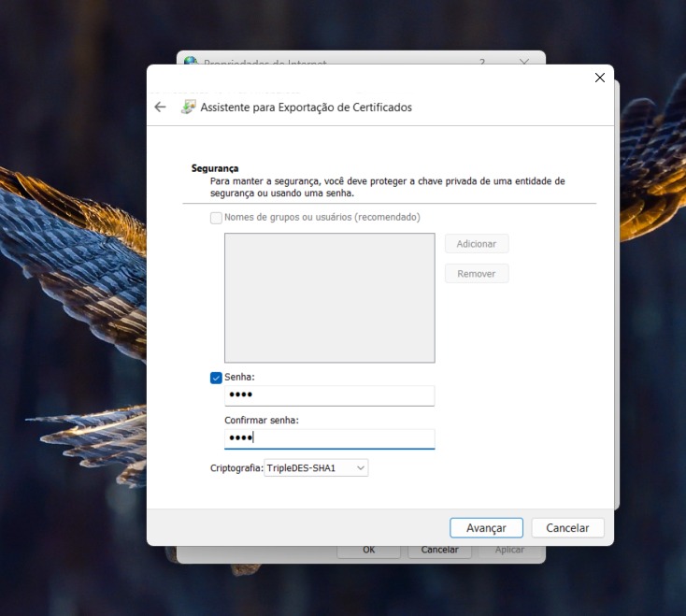Uncheck the Senha checkbox
Screen dimensions: 686x616
(217, 378)
